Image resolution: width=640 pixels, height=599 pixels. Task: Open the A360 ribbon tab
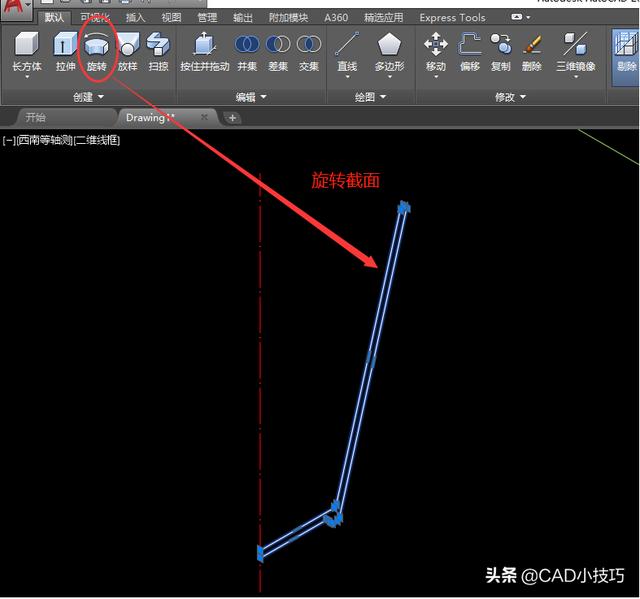[336, 18]
